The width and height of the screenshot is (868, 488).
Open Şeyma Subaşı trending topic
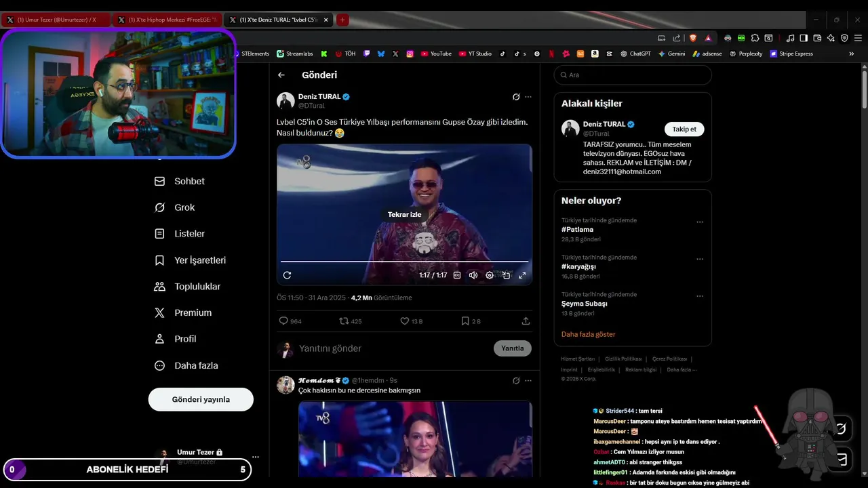click(x=584, y=304)
